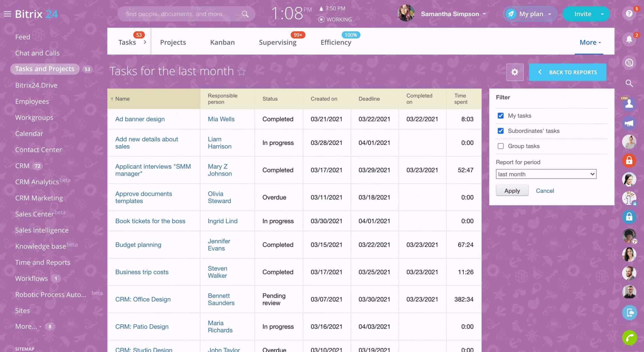Open the Ad banner design task link

[140, 119]
